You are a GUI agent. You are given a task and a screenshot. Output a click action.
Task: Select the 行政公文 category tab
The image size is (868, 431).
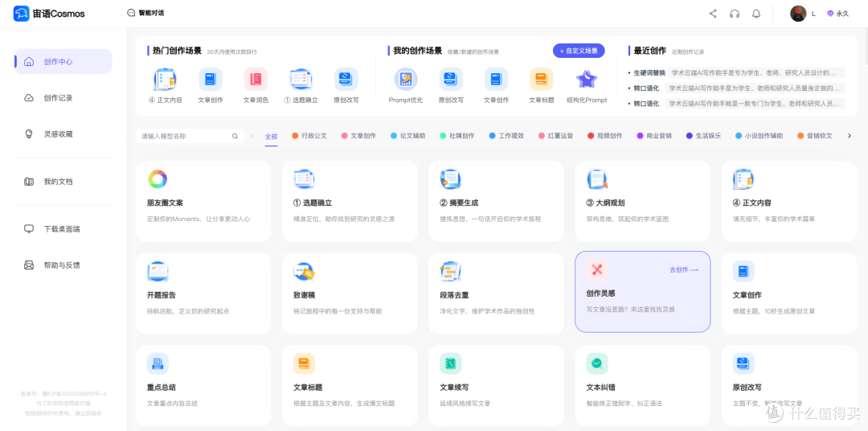tap(309, 136)
